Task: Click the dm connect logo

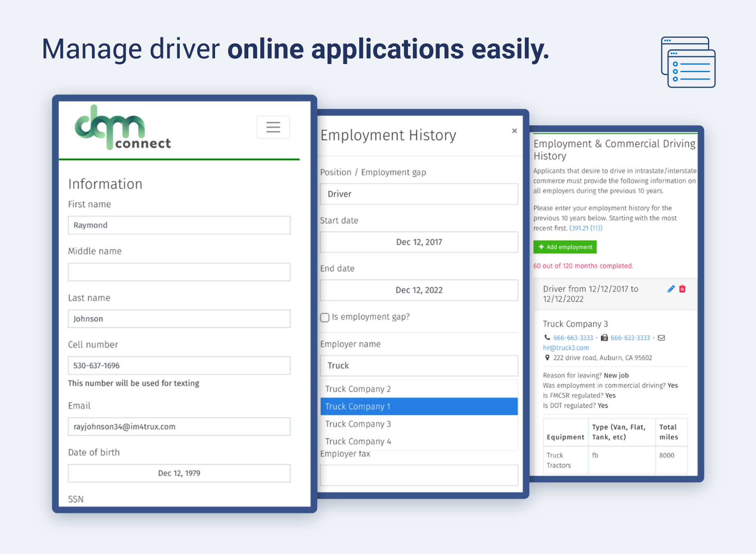Action: [123, 127]
